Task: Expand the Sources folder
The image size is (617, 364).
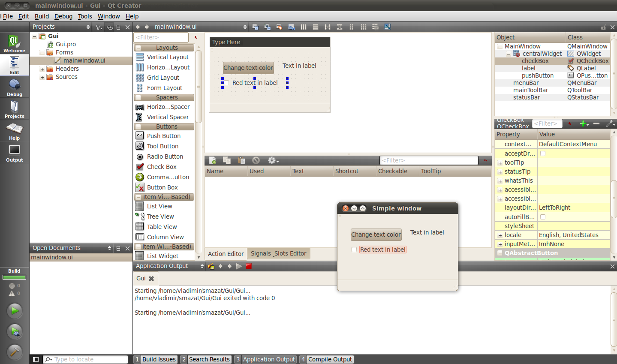Action: click(x=42, y=77)
